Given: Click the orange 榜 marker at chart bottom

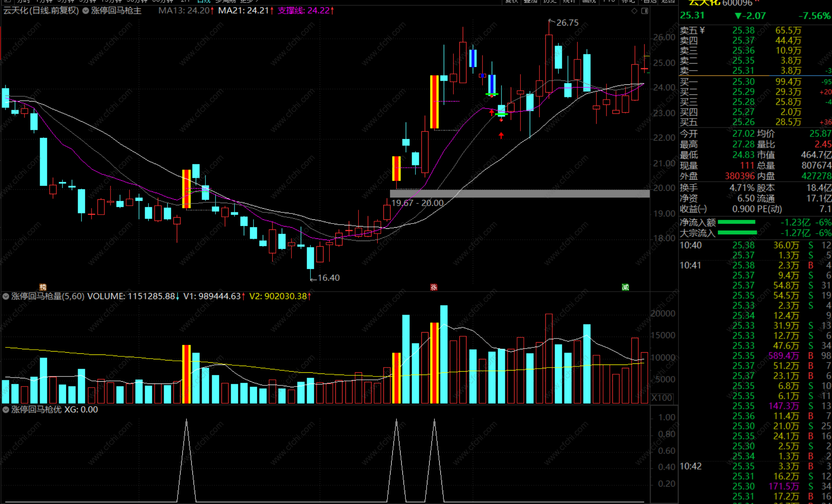Looking at the screenshot, I should point(43,287).
